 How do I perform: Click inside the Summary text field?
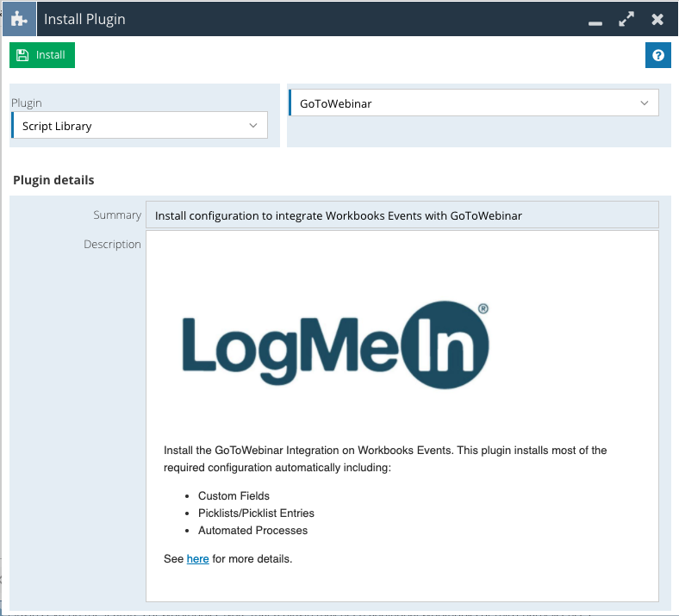[402, 215]
